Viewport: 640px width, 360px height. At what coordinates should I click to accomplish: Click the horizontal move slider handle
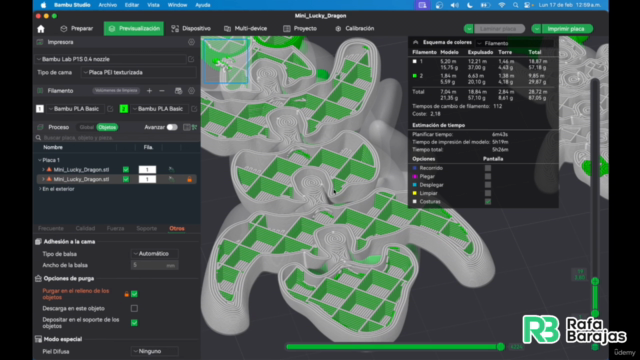(501, 347)
